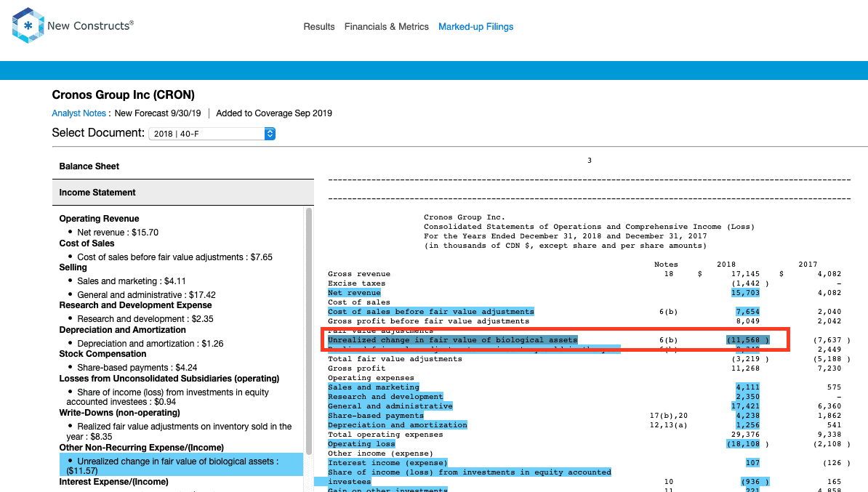Click highlighted value 7,654
The image size is (868, 492).
pyautogui.click(x=747, y=312)
